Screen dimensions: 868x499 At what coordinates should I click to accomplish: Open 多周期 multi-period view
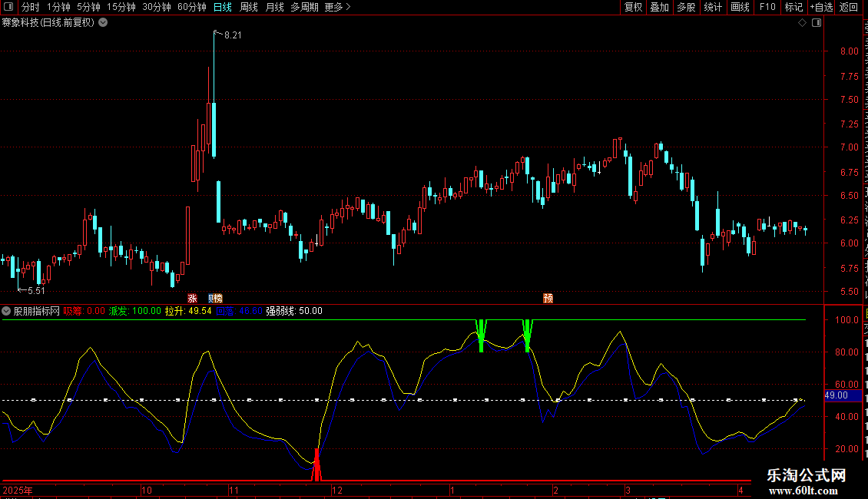point(304,7)
